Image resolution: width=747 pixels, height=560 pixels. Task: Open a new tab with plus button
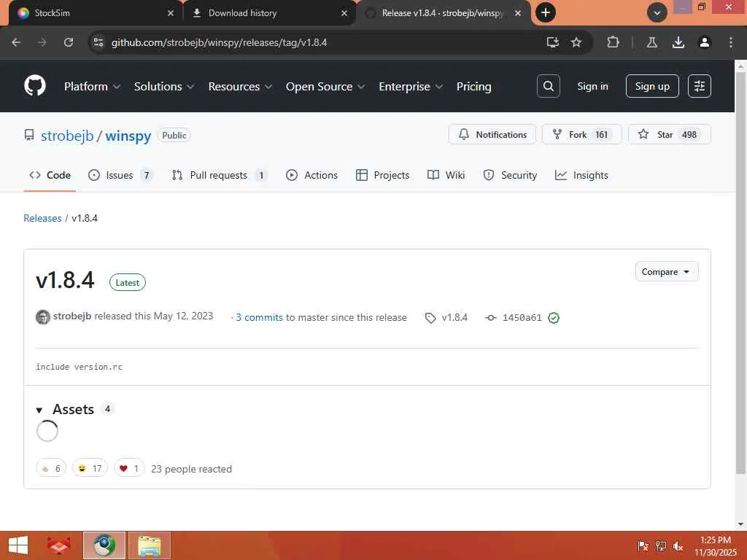[x=546, y=12]
